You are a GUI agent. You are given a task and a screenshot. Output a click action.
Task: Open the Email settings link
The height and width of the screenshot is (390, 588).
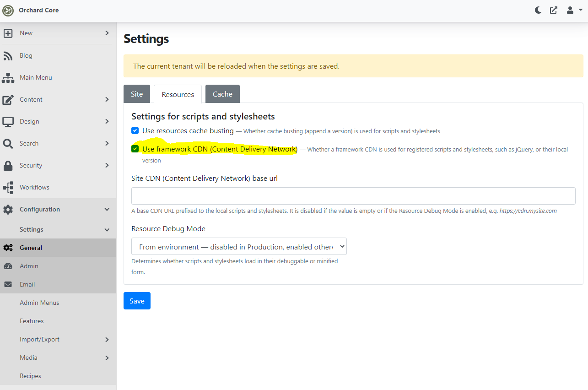[x=27, y=284]
